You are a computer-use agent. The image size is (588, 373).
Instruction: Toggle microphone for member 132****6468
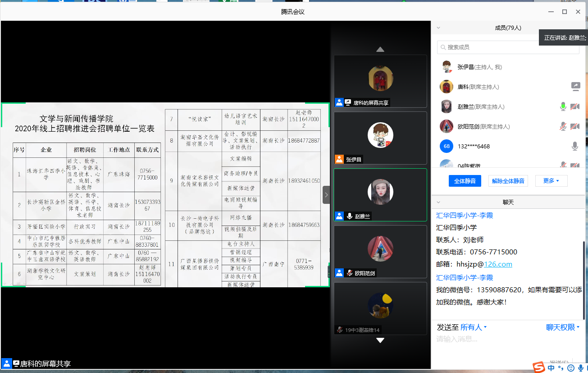[575, 146]
